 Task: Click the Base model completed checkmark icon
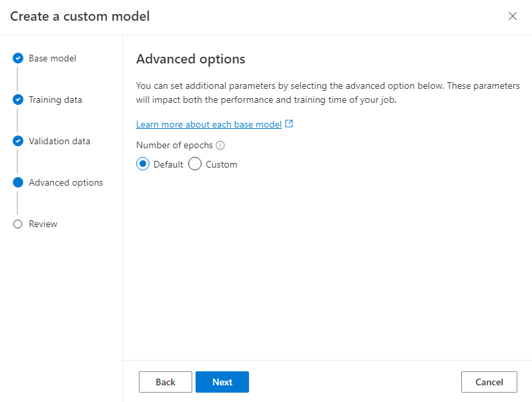[18, 59]
